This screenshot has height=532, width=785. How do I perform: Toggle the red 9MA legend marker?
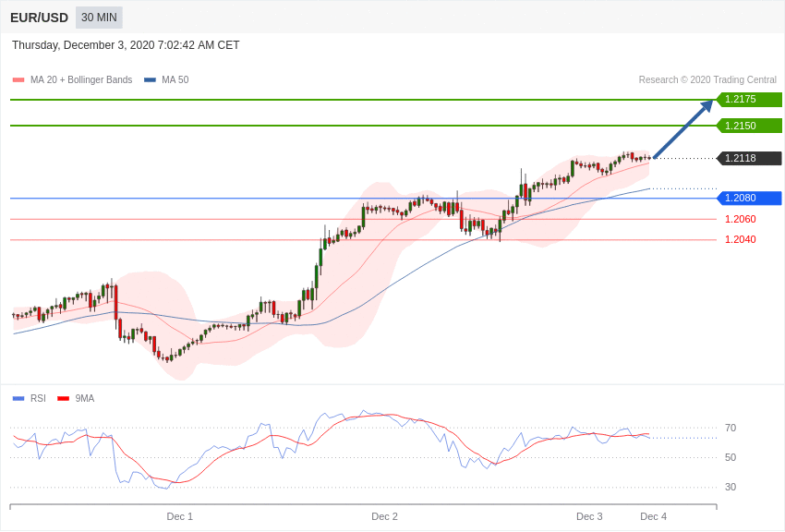pos(63,399)
